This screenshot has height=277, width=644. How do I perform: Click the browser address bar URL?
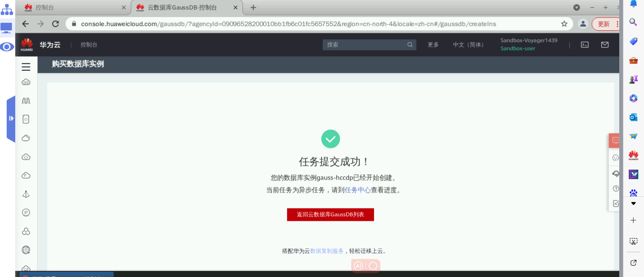coord(288,24)
